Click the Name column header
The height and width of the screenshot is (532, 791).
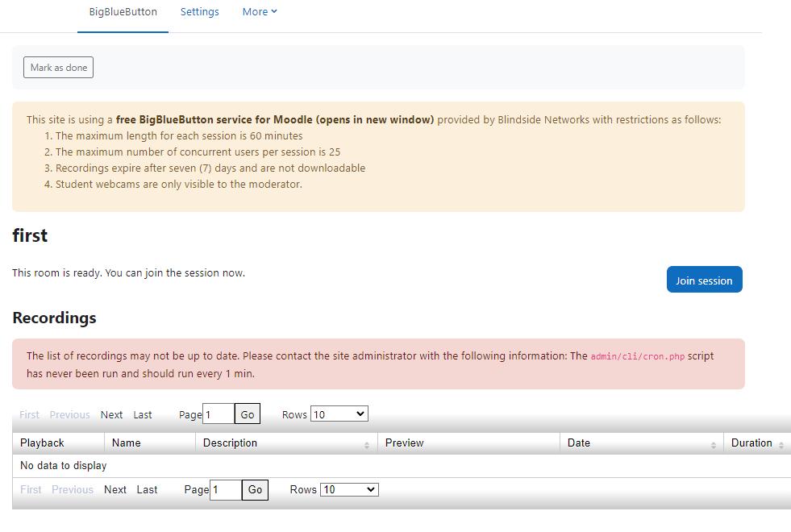pyautogui.click(x=150, y=443)
